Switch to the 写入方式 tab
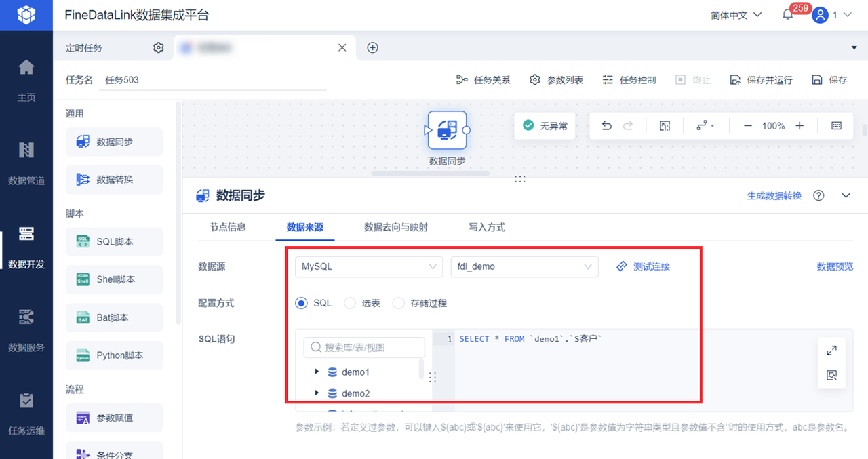 (x=487, y=227)
